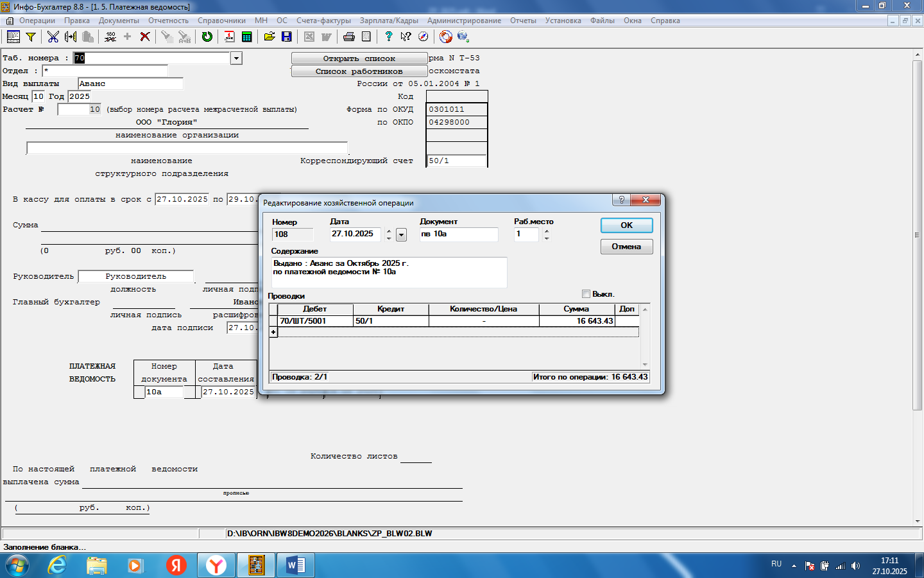Click the red X delete icon
The image size is (924, 578).
[x=145, y=37]
